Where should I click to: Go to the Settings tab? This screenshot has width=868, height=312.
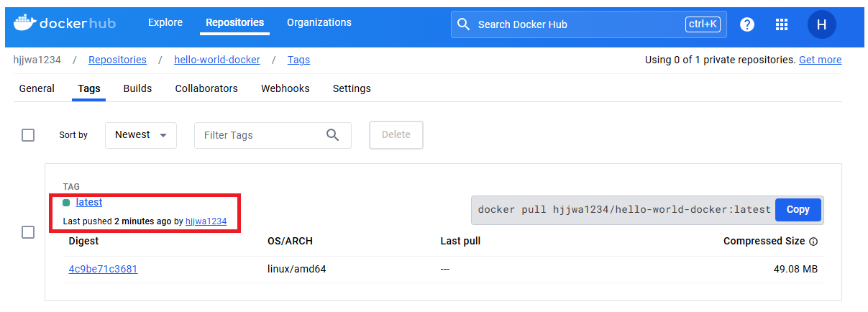tap(352, 88)
